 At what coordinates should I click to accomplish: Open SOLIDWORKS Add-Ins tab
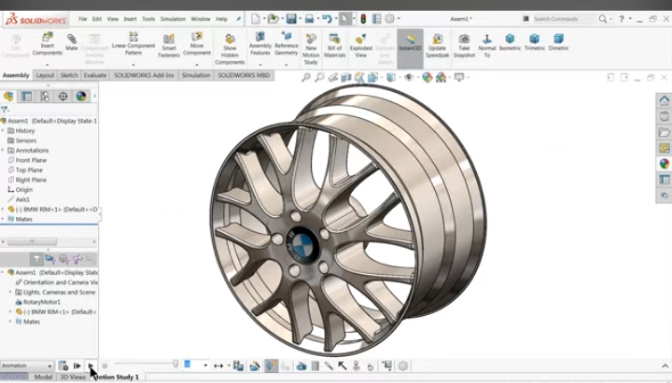click(144, 75)
